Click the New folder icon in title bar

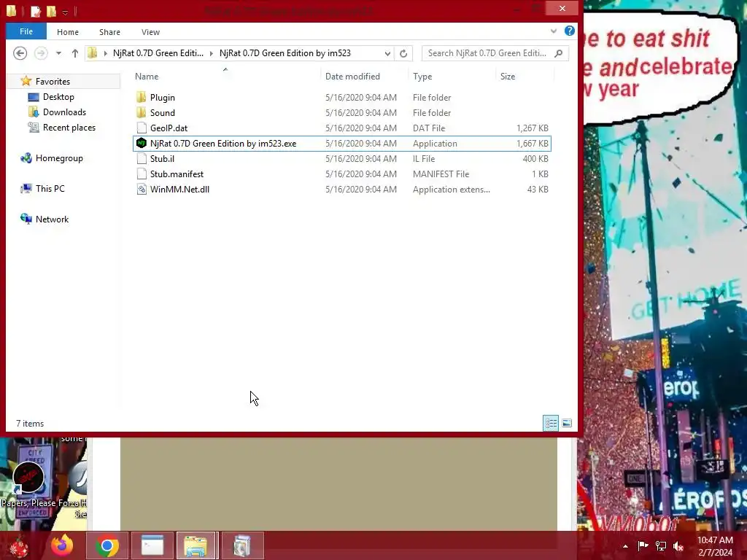(x=51, y=11)
